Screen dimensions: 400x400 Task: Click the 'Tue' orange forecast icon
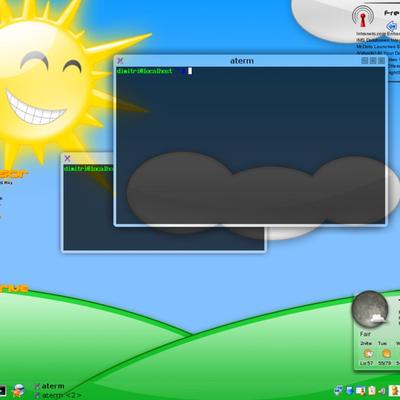(386, 353)
